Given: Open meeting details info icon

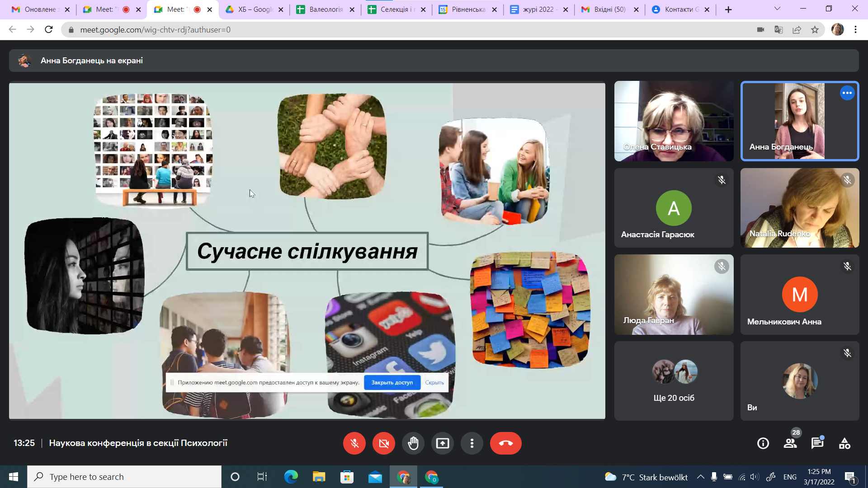Looking at the screenshot, I should point(763,443).
